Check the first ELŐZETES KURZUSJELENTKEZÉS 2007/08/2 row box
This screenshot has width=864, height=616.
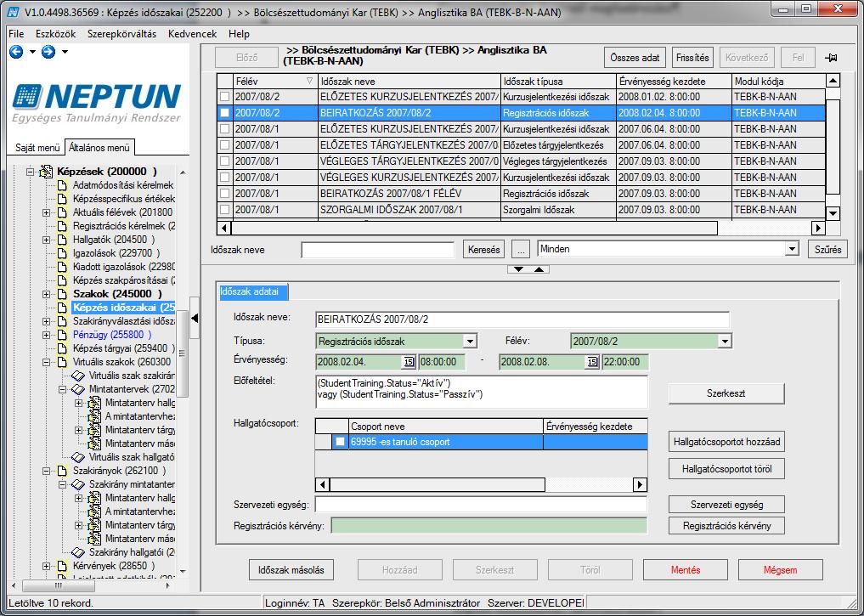click(225, 97)
